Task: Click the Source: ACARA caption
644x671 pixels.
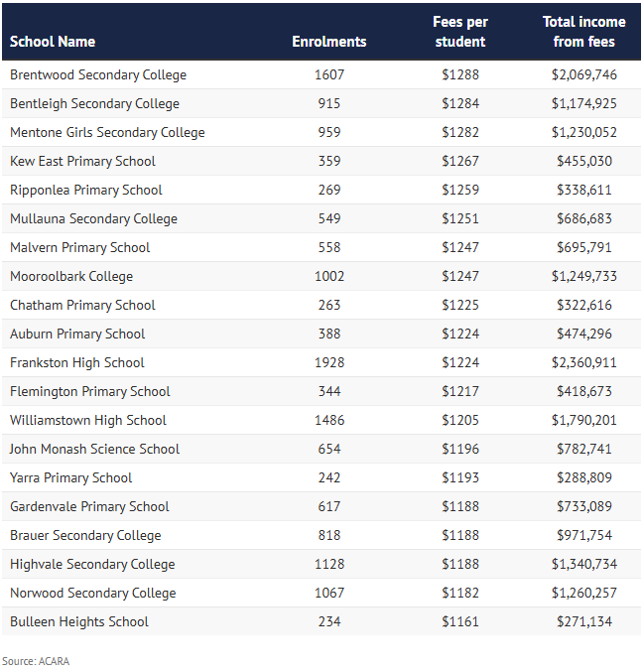Action: (36, 661)
